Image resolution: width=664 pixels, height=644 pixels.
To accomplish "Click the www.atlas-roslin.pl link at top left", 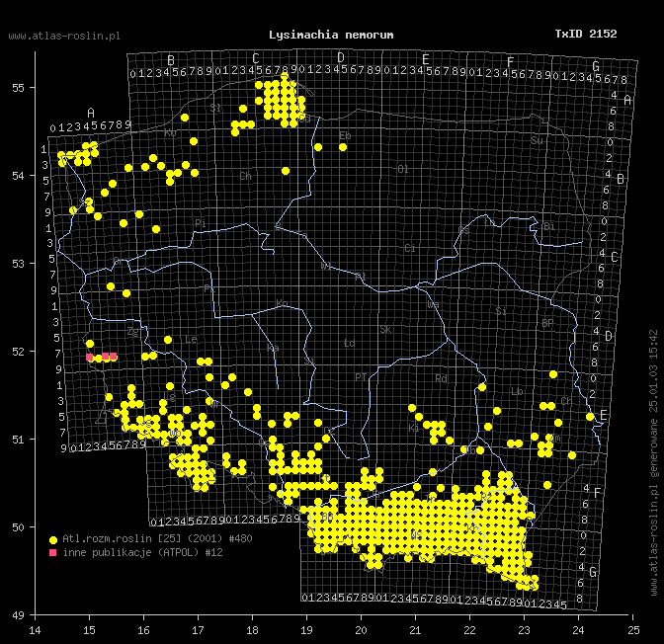I will coord(64,36).
